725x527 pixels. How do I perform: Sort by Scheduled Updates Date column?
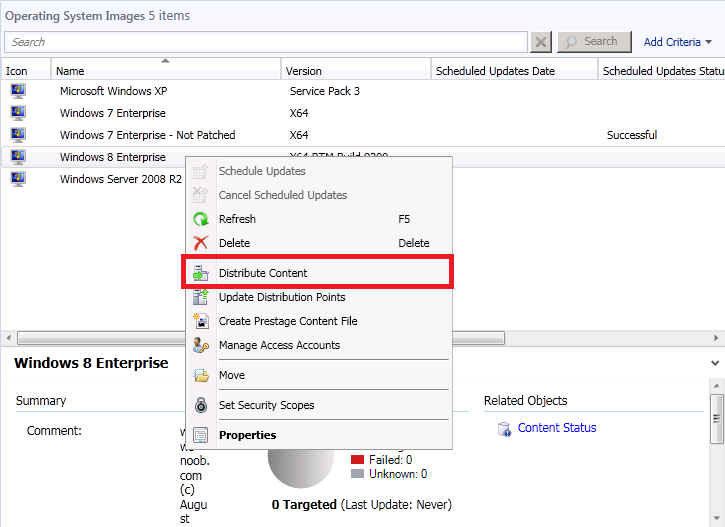point(514,70)
